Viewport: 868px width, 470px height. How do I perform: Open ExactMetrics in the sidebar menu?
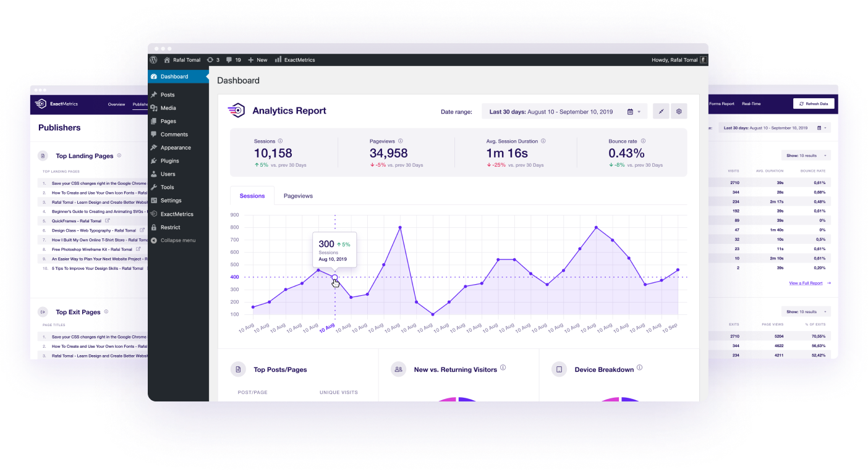(177, 214)
